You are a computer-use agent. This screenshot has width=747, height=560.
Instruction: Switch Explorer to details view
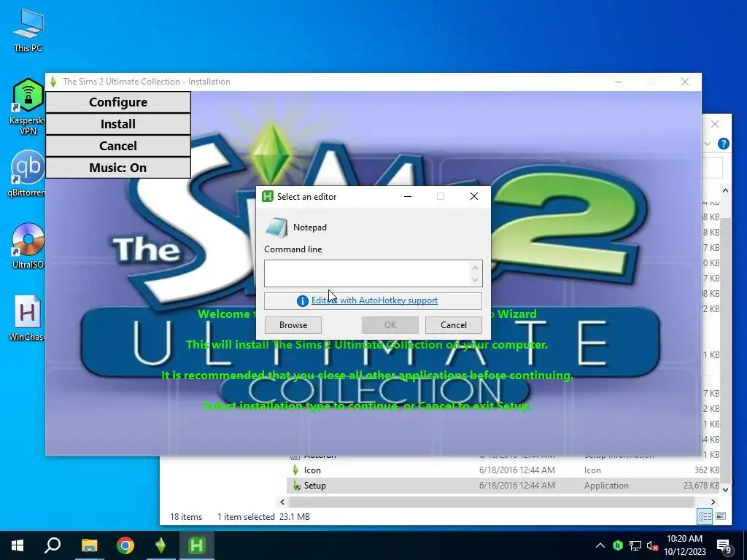705,517
